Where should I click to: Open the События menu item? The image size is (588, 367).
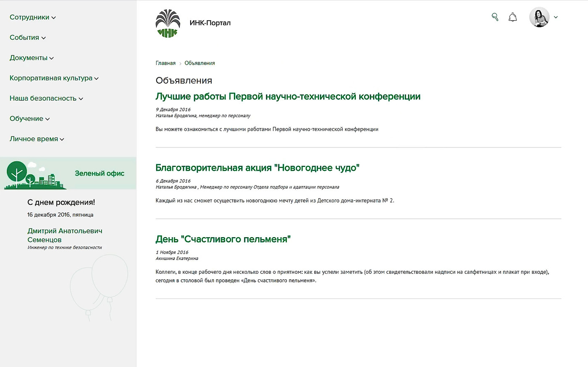(x=24, y=37)
